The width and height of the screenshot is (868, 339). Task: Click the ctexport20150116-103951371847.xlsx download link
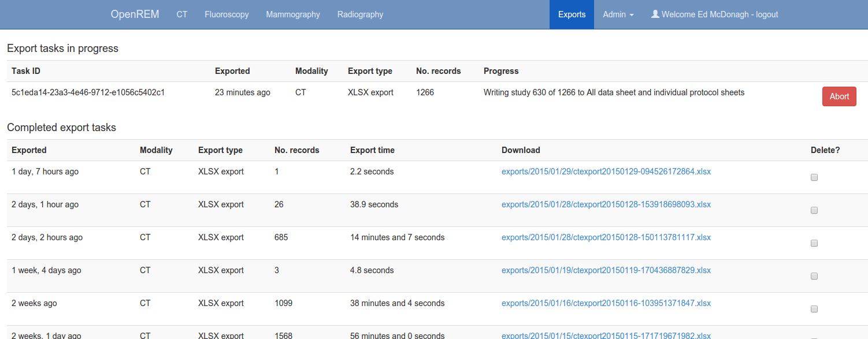(x=606, y=303)
